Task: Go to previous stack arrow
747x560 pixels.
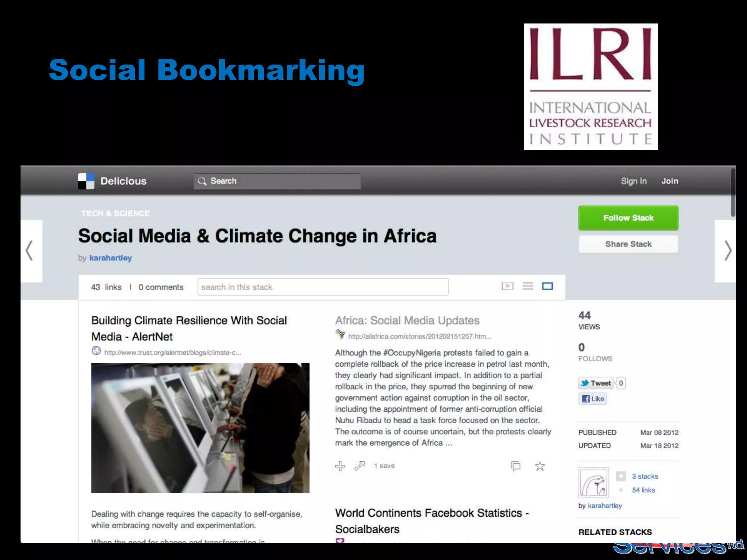Action: (x=30, y=250)
